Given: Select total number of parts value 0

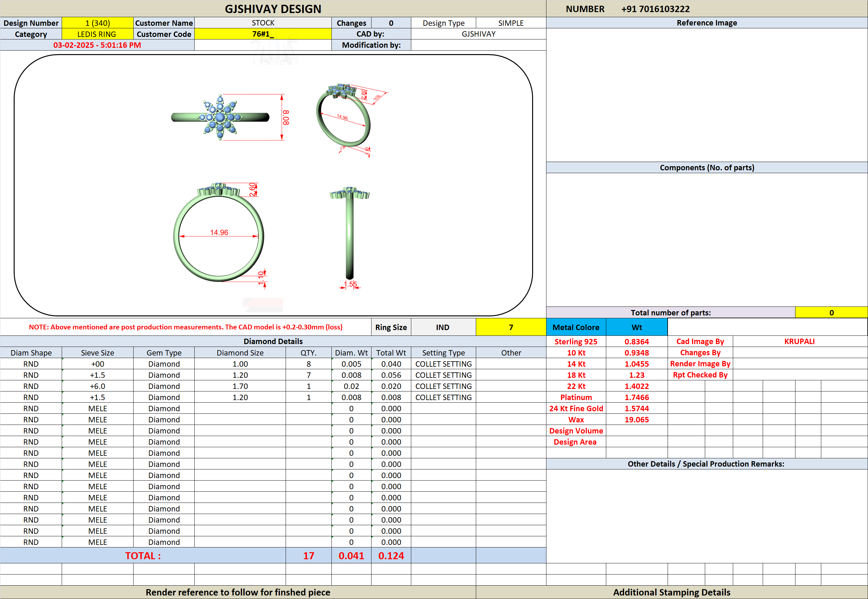Looking at the screenshot, I should click(831, 313).
